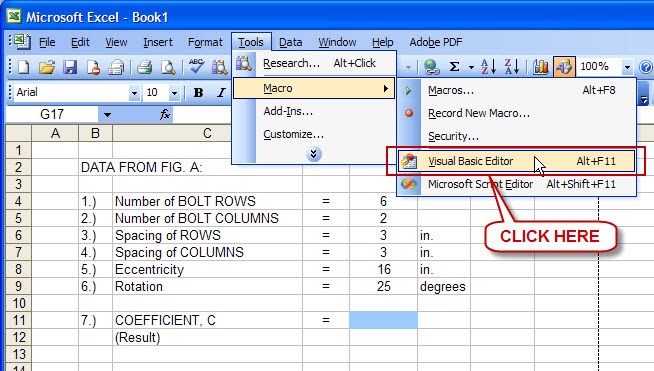Click the Sort Descending Z-A icon
Screen dimensions: 654x371
pyautogui.click(x=512, y=67)
